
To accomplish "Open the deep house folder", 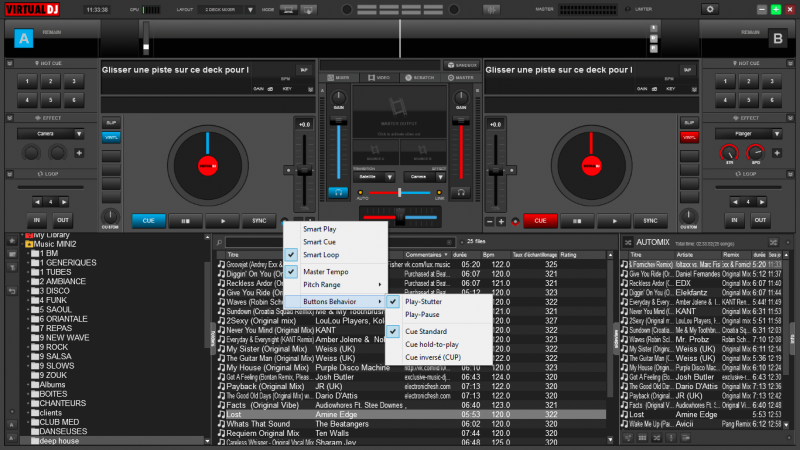I will pyautogui.click(x=57, y=440).
